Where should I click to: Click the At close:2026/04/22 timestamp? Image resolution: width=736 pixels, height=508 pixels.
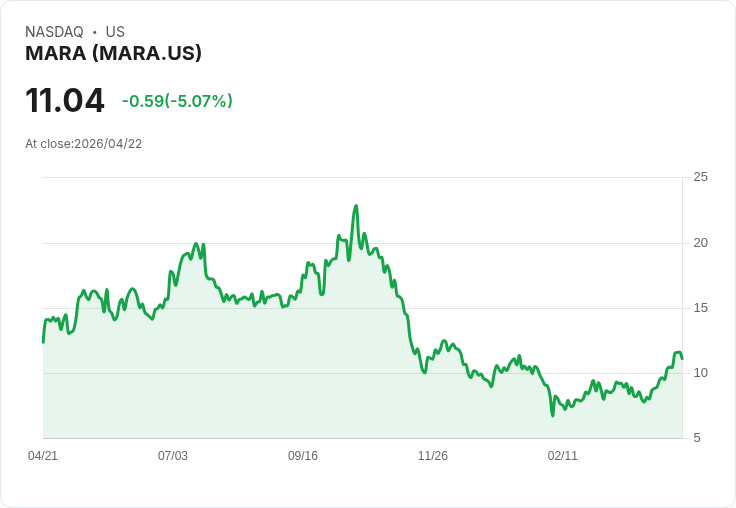(84, 144)
